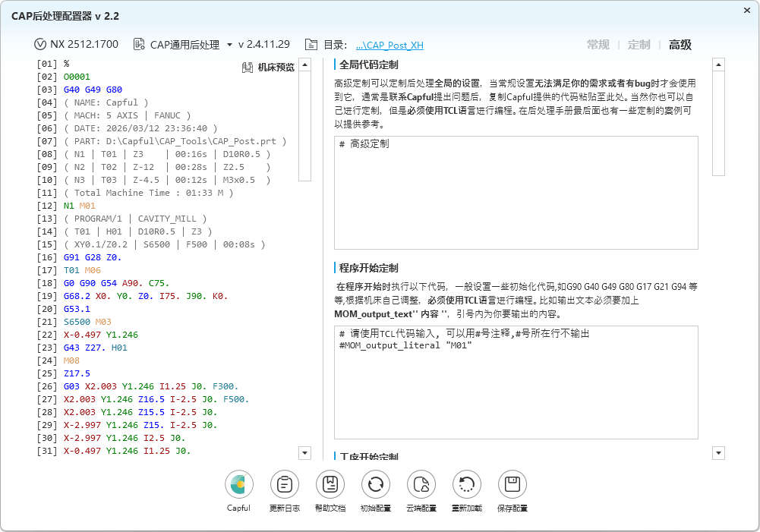Click inside the 全局代码定制 code text box
This screenshot has height=532, width=760.
[516, 193]
